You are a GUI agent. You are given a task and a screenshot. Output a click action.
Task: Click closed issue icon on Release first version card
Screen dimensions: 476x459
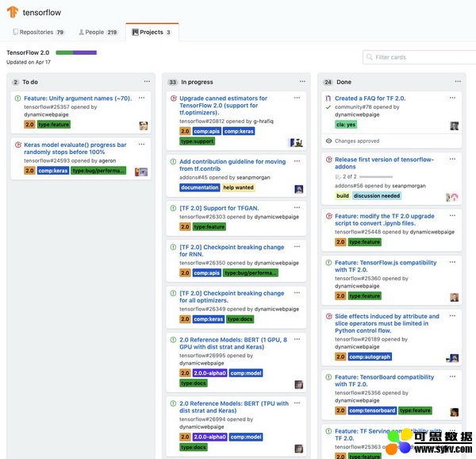[x=328, y=160]
